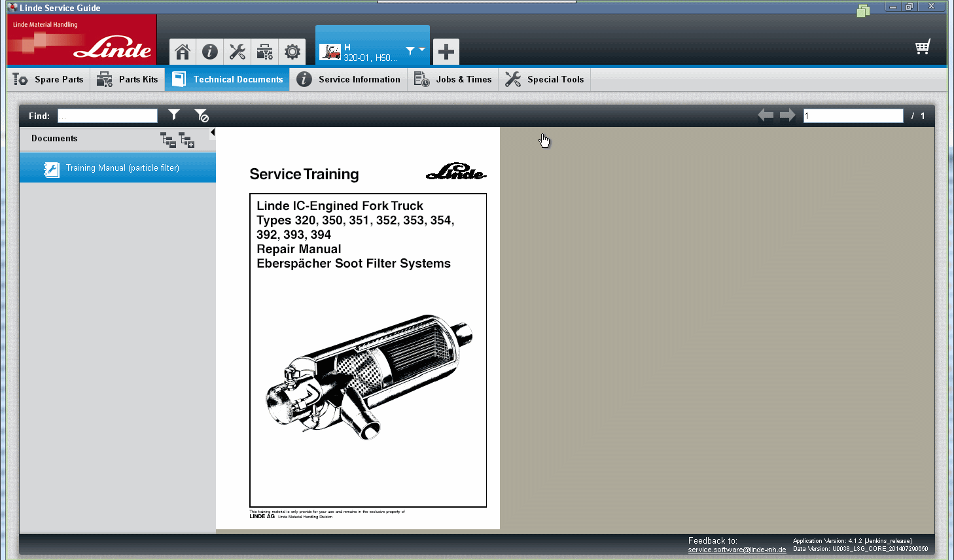Screen dimensions: 954x560
Task: Collapse all nodes using the tree-minus icon
Action: click(x=168, y=140)
